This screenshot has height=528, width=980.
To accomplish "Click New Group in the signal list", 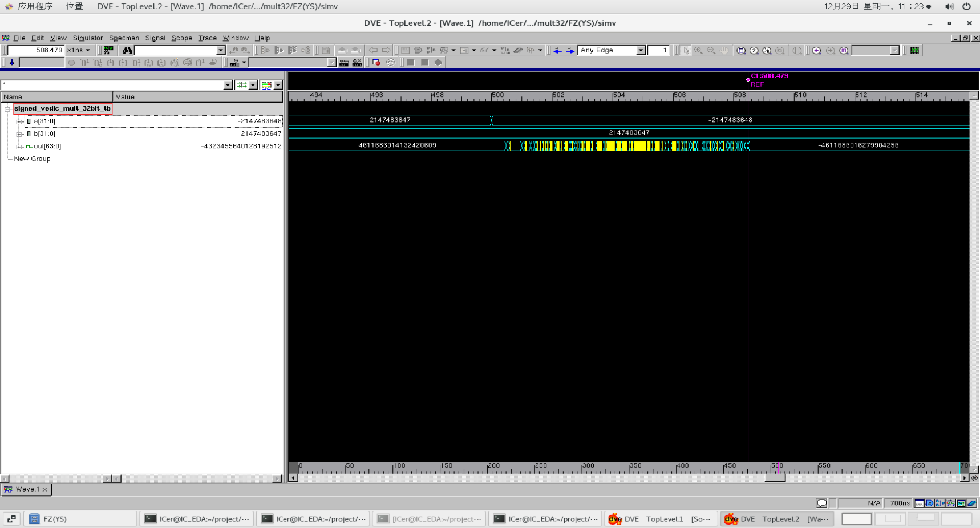I will (x=32, y=159).
